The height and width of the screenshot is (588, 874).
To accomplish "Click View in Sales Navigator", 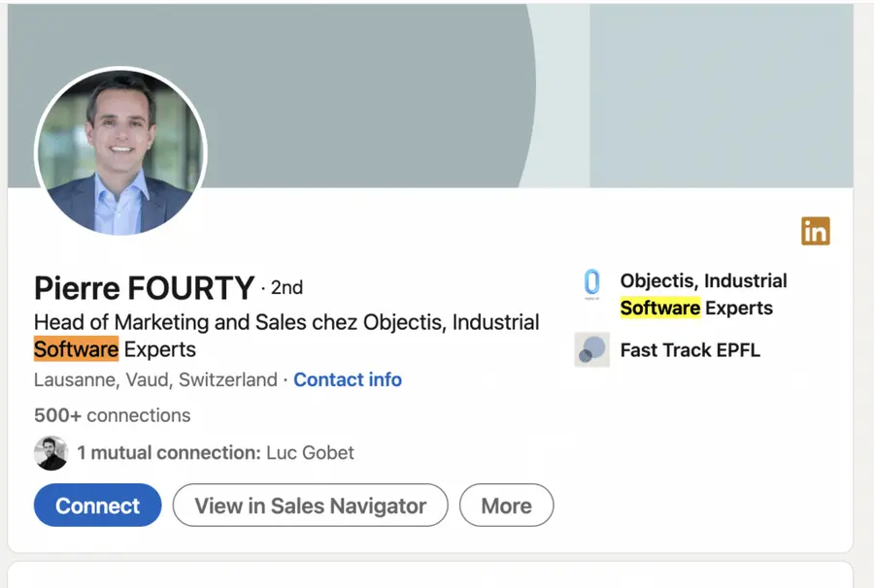I will point(309,506).
